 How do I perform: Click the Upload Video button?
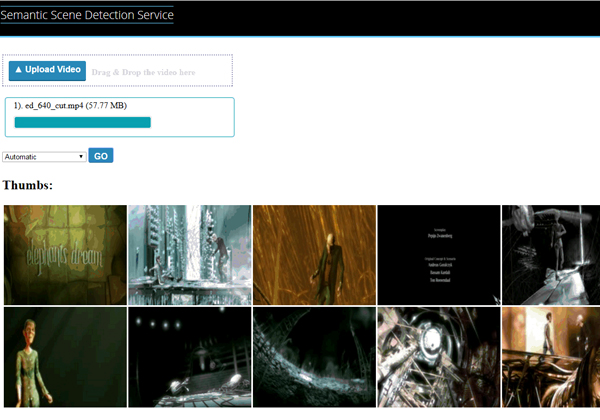click(x=47, y=70)
